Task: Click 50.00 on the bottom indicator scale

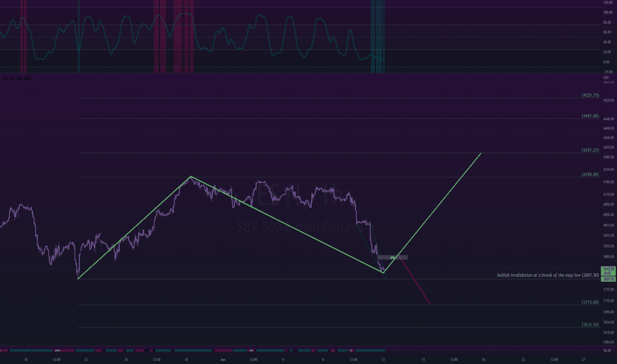Action: (x=607, y=351)
